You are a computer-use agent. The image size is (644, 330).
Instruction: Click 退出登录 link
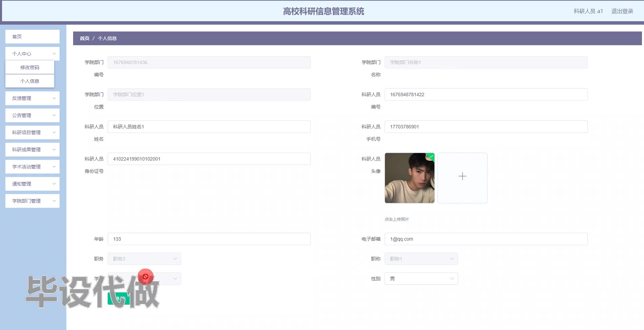click(x=622, y=11)
